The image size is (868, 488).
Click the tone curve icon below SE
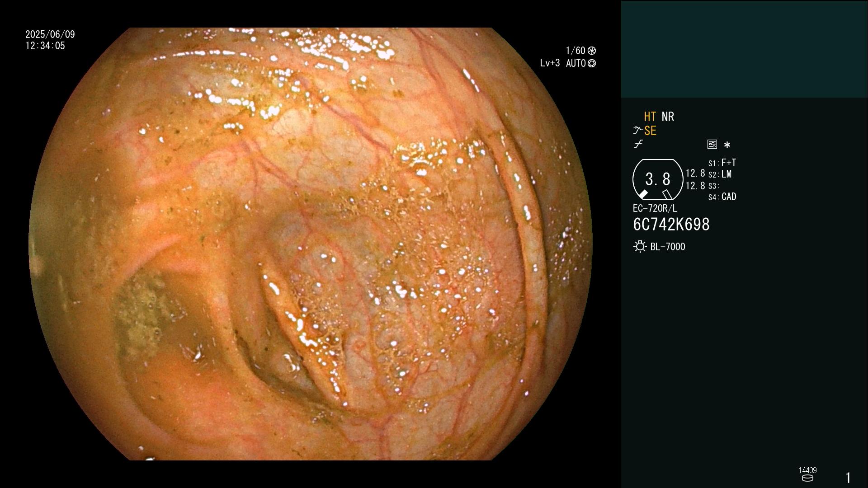(638, 144)
